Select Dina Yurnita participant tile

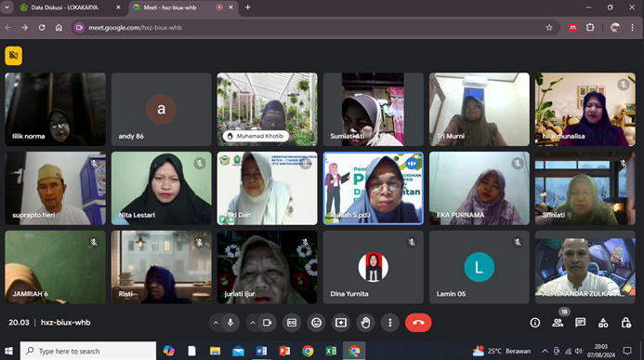coord(373,267)
